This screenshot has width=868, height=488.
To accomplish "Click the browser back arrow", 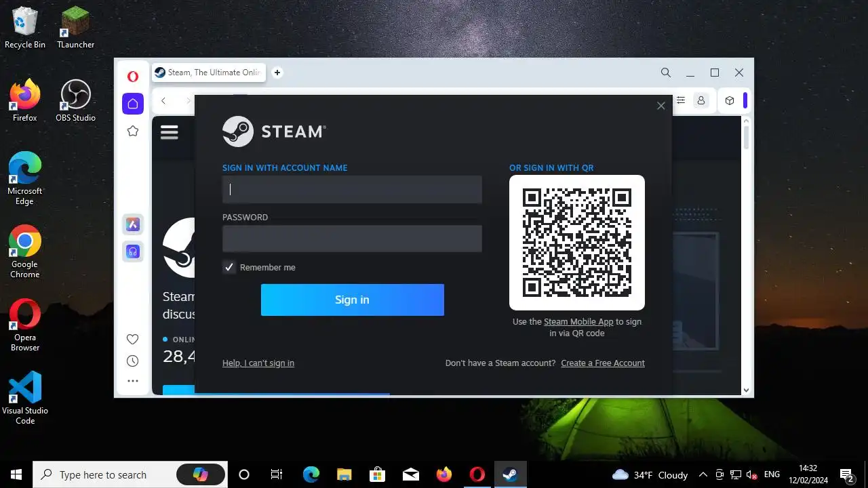I will 163,101.
